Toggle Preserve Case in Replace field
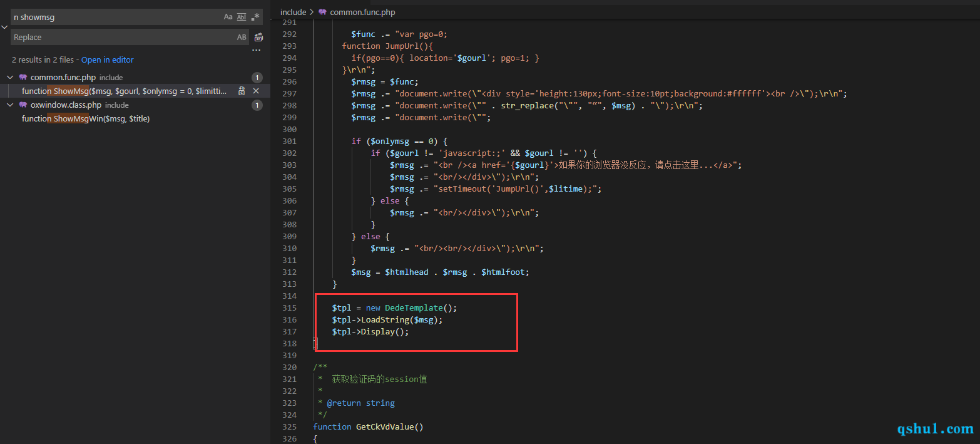The image size is (980, 444). coord(242,38)
